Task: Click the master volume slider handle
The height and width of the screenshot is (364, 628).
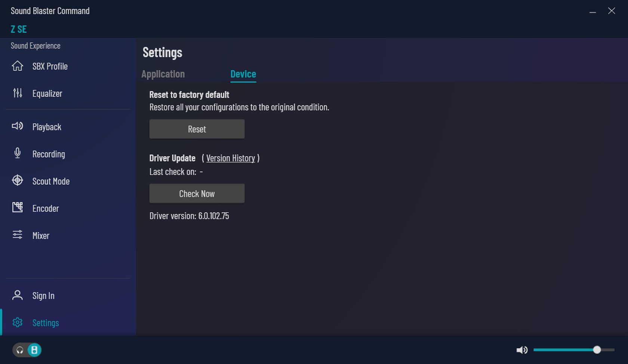Action: pos(597,350)
